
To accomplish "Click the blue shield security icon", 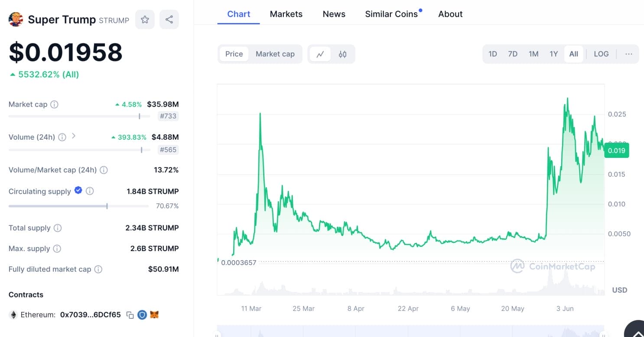I will coord(142,315).
